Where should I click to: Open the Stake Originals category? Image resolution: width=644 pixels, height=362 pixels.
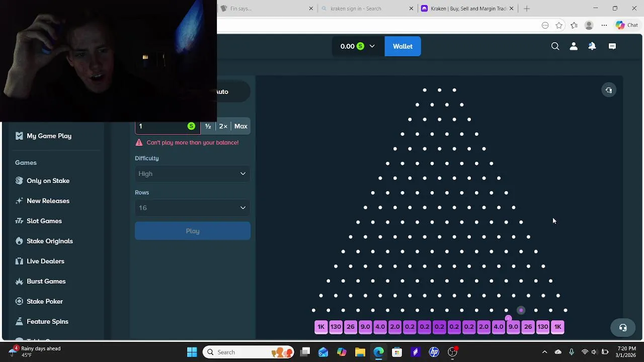tap(50, 241)
